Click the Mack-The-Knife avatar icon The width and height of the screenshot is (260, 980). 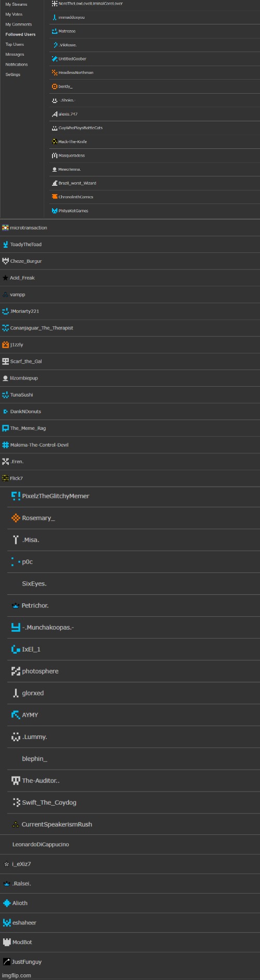tap(55, 142)
